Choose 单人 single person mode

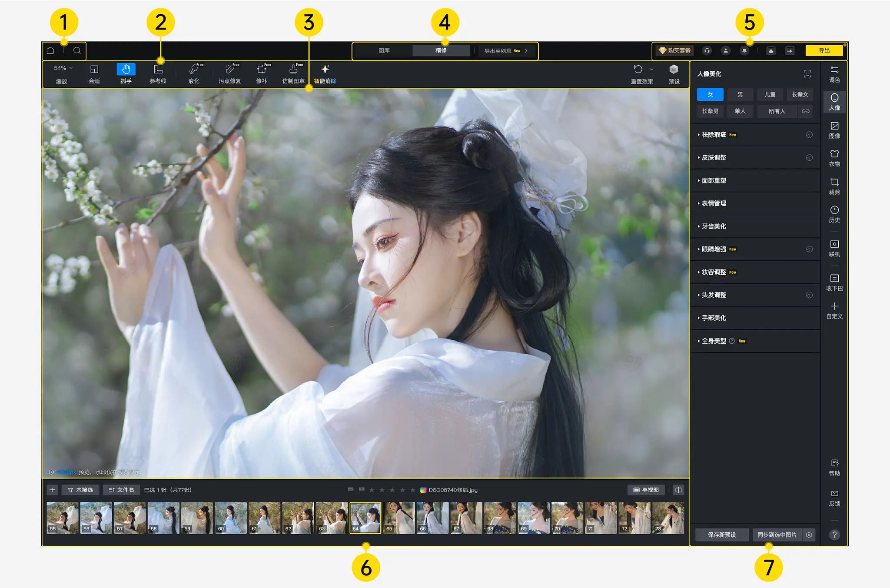coord(740,111)
